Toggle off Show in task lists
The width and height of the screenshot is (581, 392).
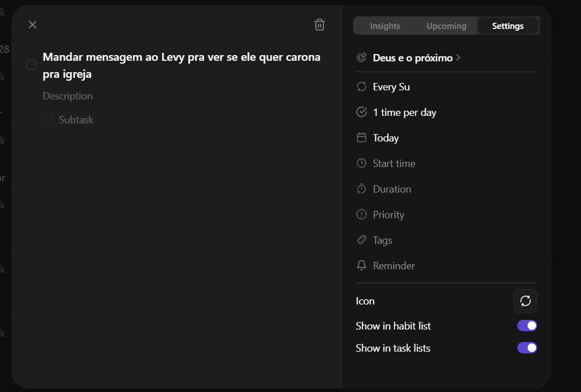(x=527, y=348)
